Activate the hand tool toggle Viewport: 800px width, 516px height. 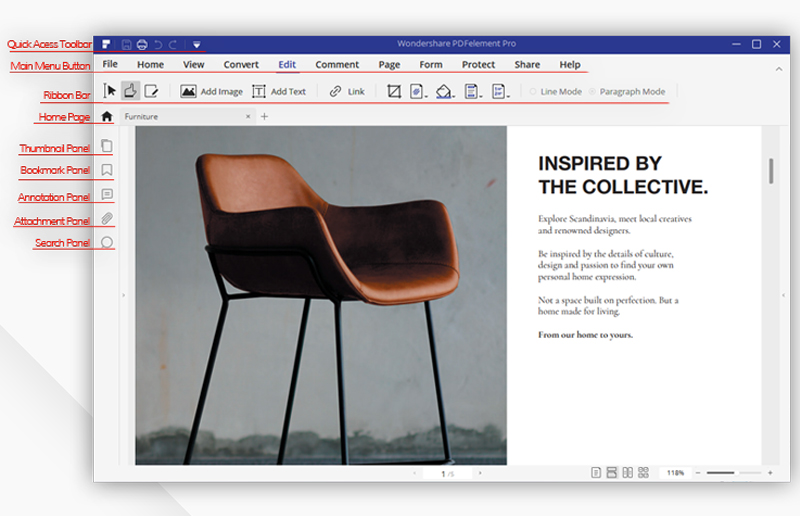[131, 91]
